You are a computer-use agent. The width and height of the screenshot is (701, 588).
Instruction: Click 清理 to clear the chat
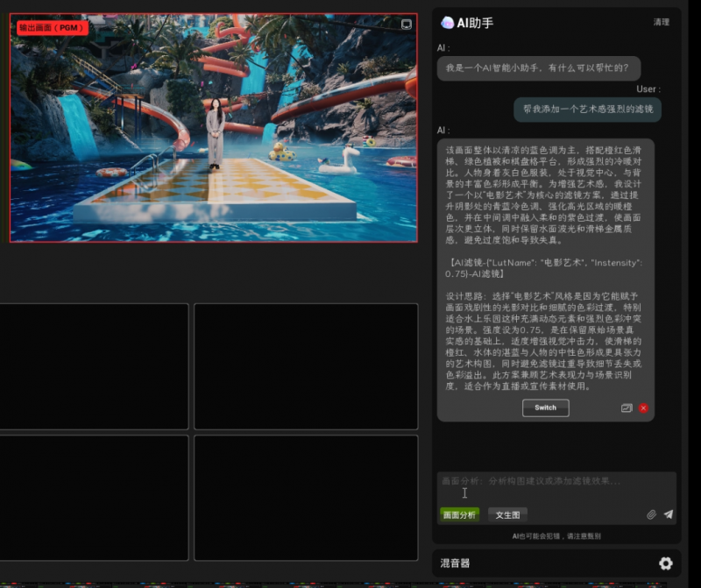pos(661,22)
